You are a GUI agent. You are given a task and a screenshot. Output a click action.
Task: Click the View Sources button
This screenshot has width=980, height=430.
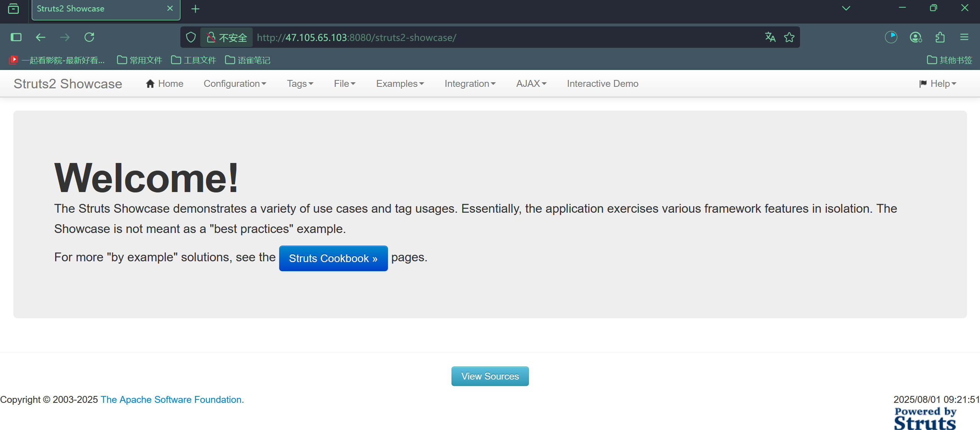(x=490, y=376)
